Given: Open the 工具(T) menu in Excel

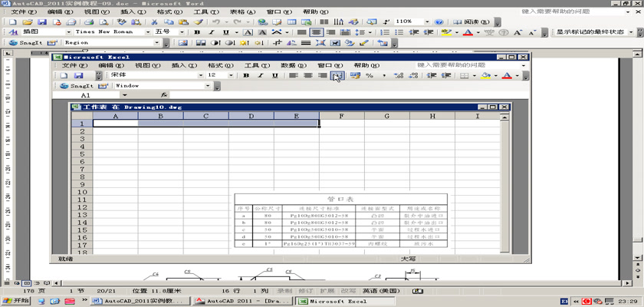Looking at the screenshot, I should point(257,65).
